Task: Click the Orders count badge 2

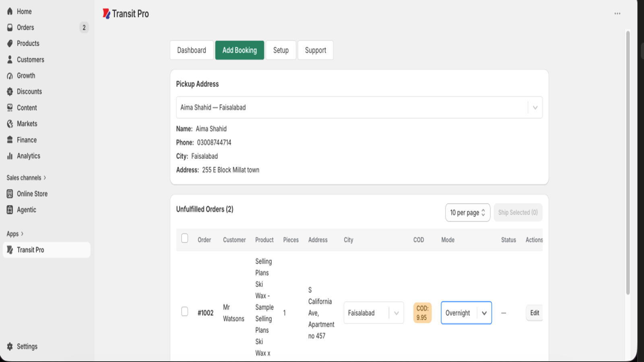Action: 84,27
